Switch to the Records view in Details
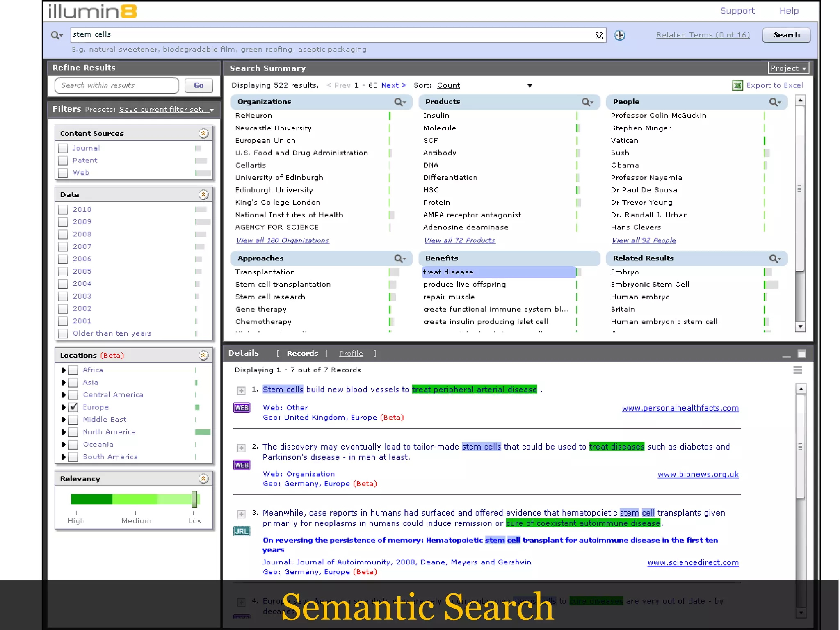Viewport: 840px width, 630px height. [302, 353]
